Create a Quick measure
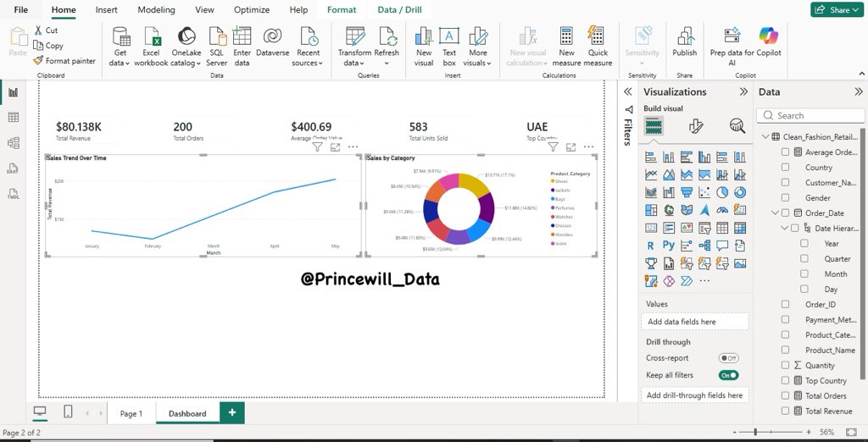 598,47
